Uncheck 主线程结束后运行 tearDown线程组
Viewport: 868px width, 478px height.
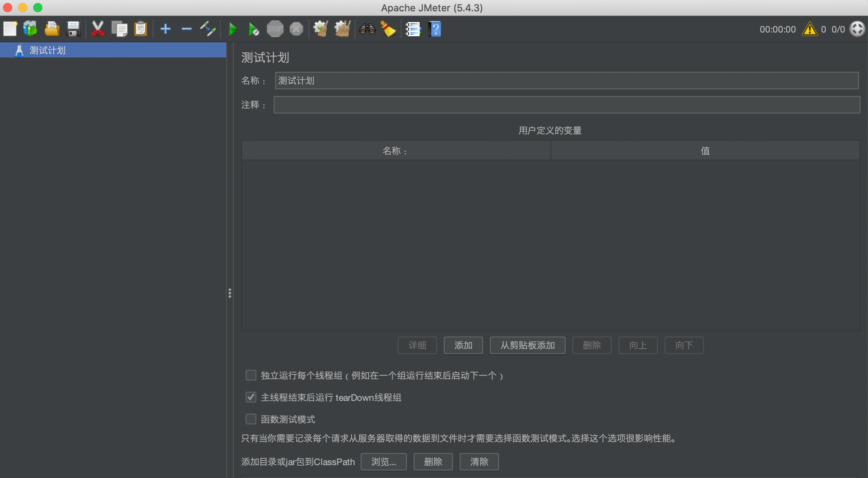tap(251, 397)
